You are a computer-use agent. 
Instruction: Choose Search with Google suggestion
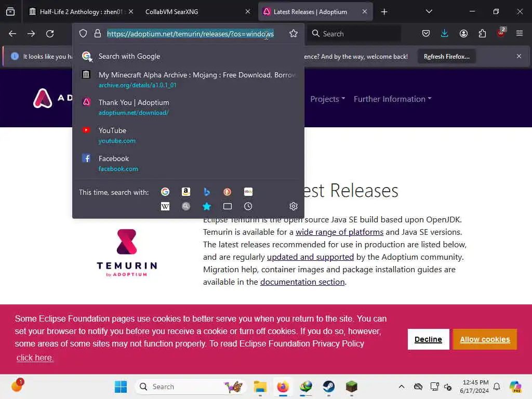click(188, 56)
